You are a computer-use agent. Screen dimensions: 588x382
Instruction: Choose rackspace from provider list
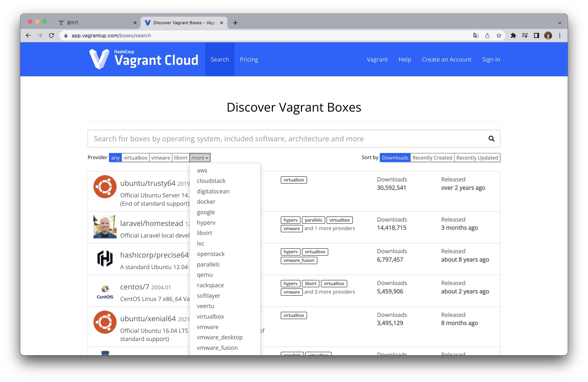pos(225,285)
